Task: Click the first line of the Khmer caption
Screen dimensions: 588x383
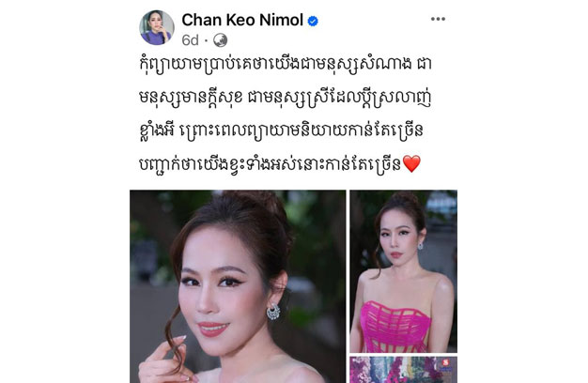Action: click(x=285, y=65)
